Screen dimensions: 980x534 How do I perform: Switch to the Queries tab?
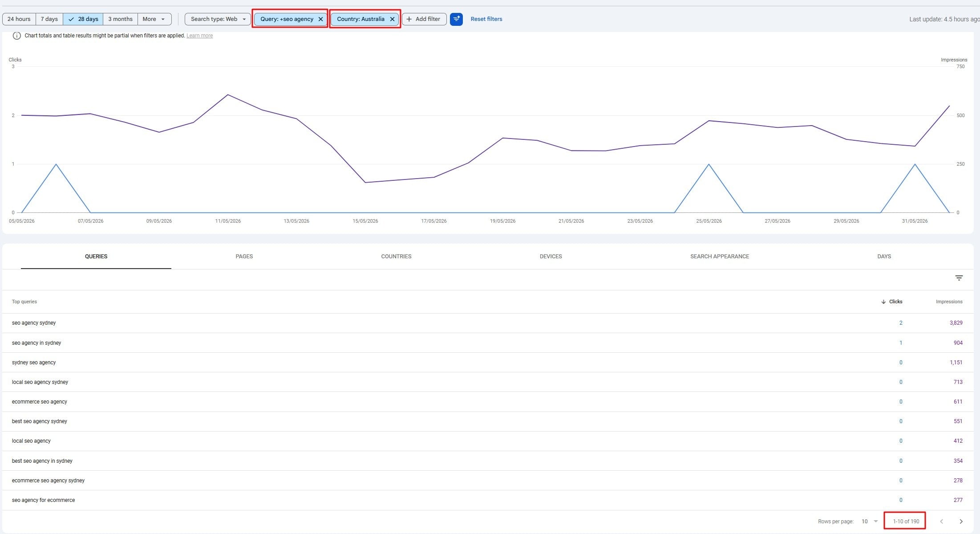[96, 257]
